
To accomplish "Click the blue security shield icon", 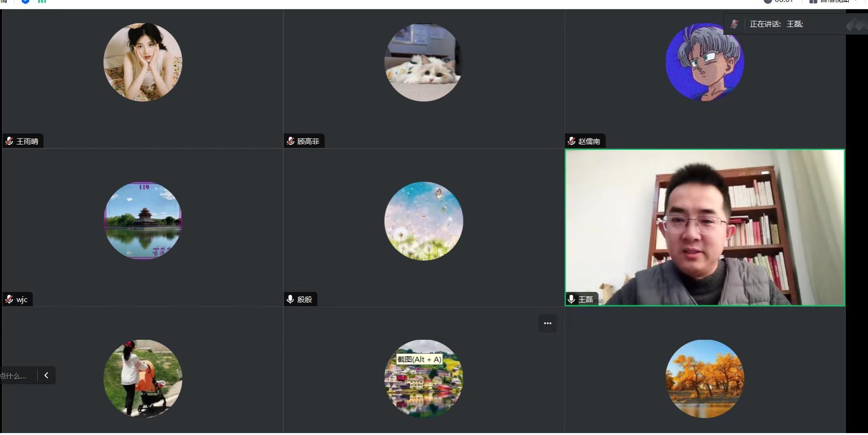I will (26, 1).
